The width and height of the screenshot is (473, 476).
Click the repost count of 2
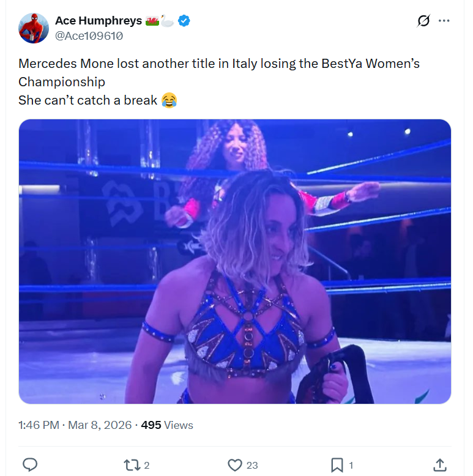pos(147,466)
